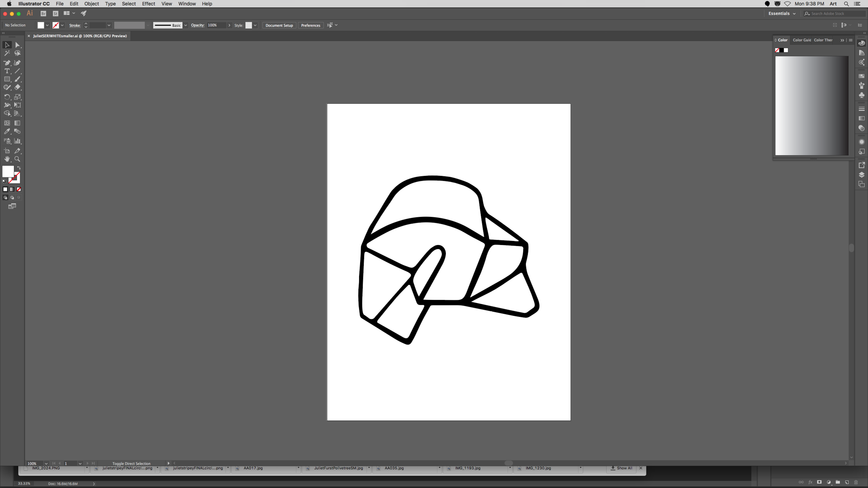
Task: Select the Artboard tool
Action: click(7, 151)
